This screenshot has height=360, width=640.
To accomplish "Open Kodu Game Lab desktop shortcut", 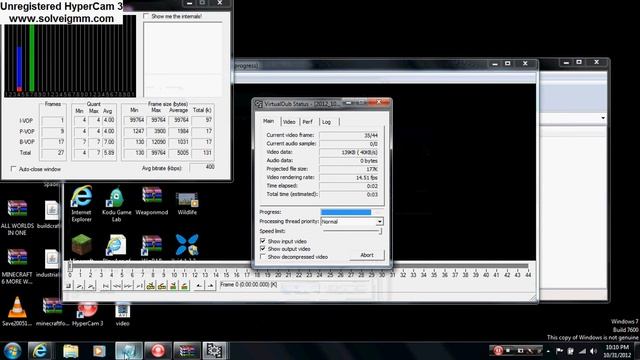I will coord(116,204).
